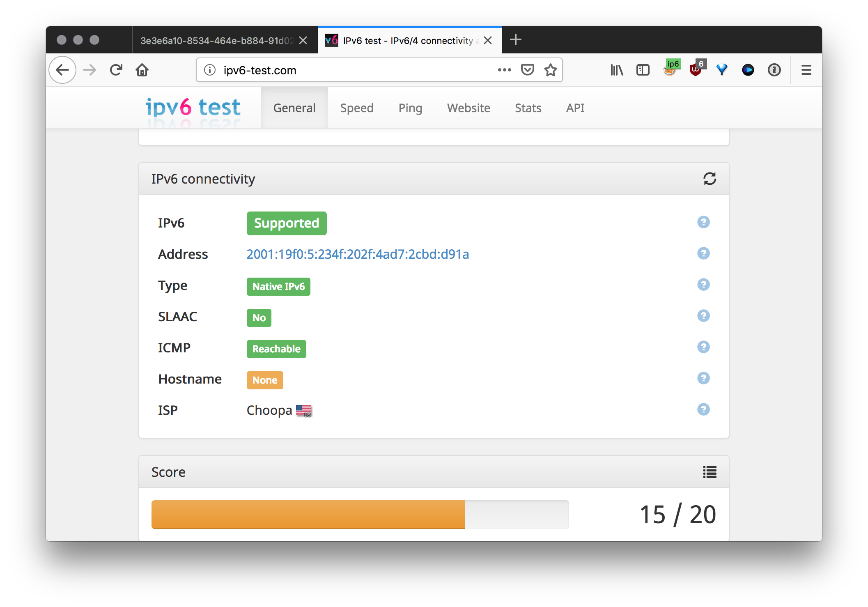Click the ipv6 test logo
The image size is (868, 607).
pos(193,108)
